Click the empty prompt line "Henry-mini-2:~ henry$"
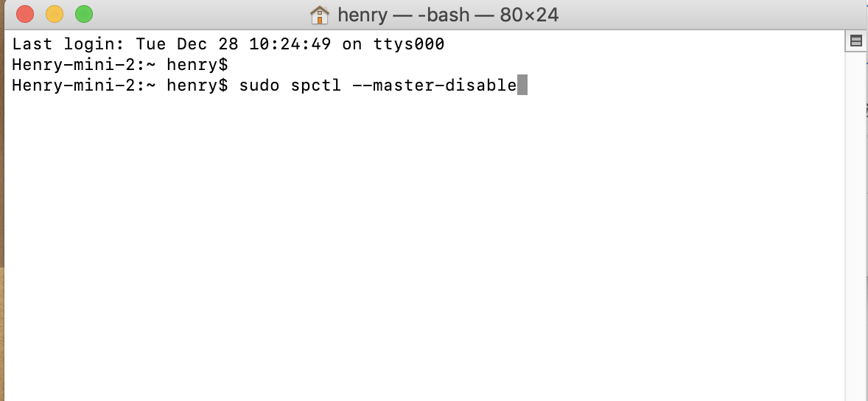868x401 pixels. point(120,65)
